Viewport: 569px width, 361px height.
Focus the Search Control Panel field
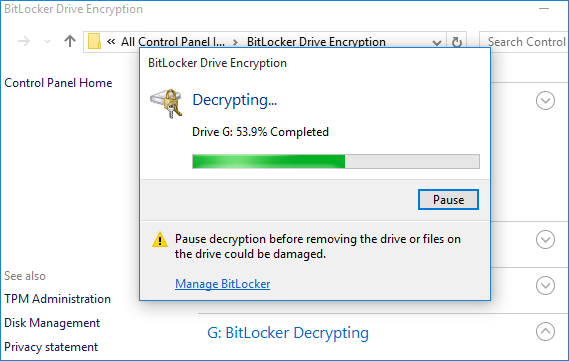tap(524, 42)
